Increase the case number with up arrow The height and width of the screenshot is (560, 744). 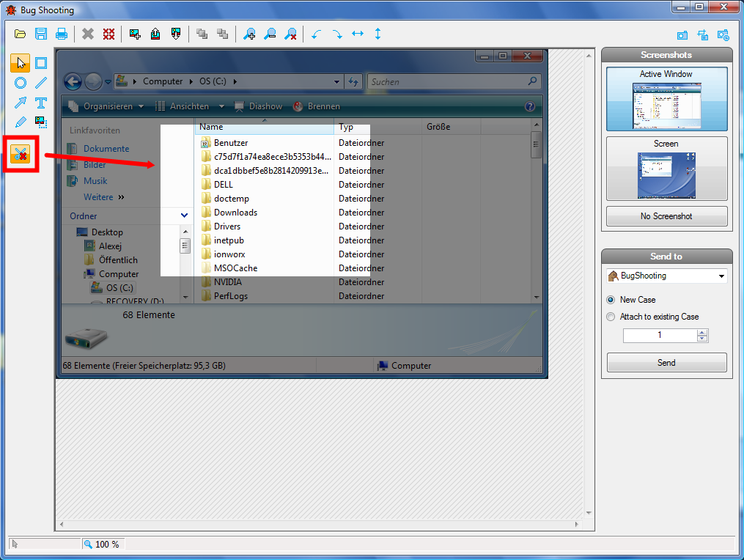click(x=703, y=332)
